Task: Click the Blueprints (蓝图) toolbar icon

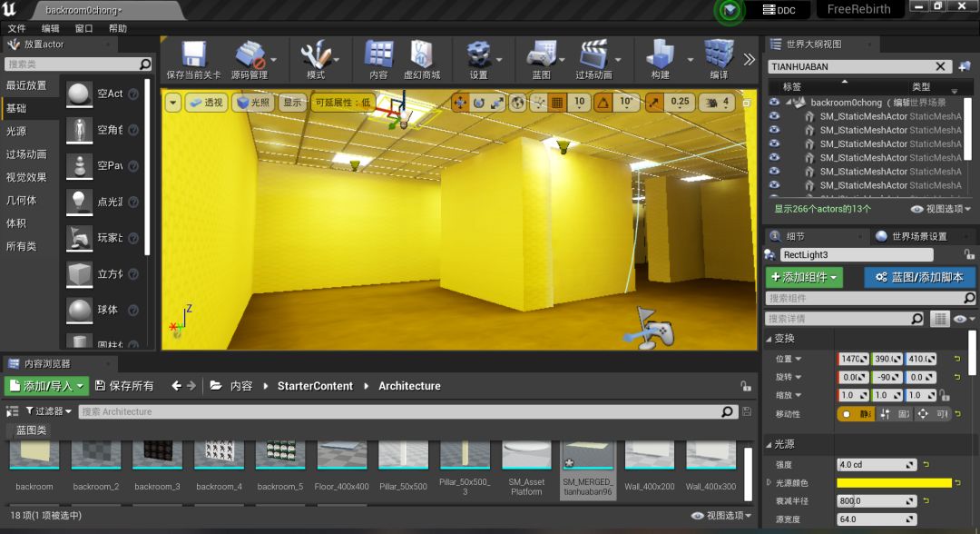Action: (x=541, y=54)
